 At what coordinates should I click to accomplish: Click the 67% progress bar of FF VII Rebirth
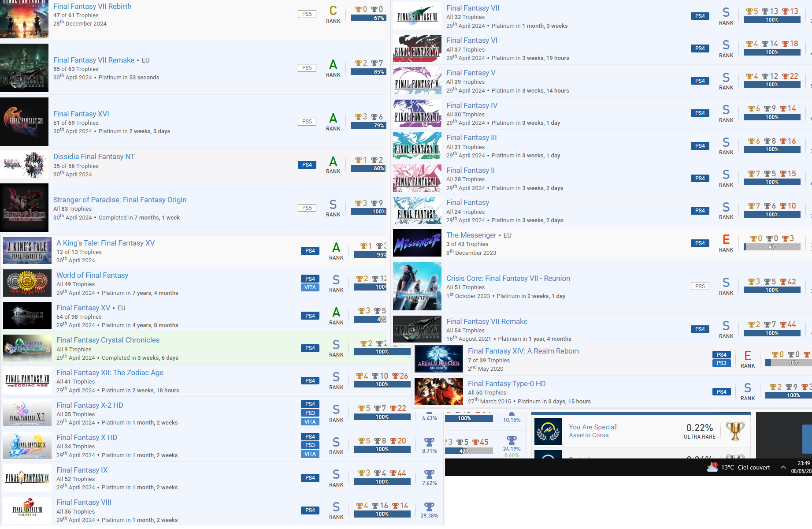coord(368,18)
